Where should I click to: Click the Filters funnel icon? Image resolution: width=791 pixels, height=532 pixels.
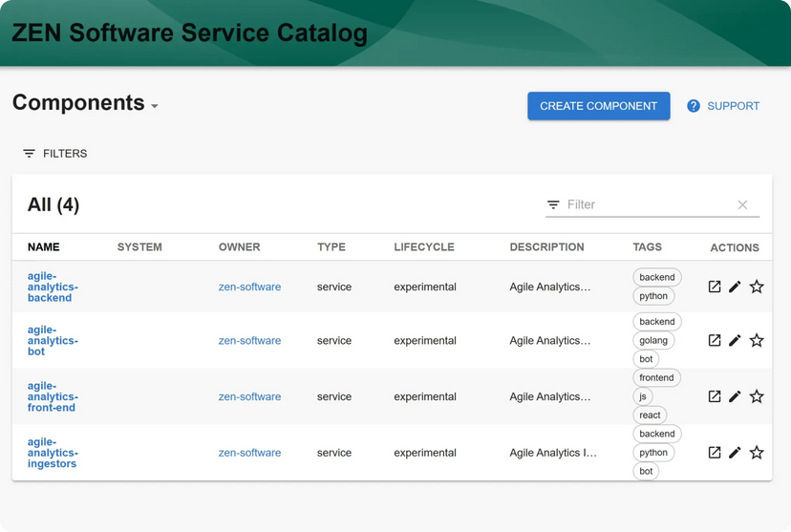(30, 154)
